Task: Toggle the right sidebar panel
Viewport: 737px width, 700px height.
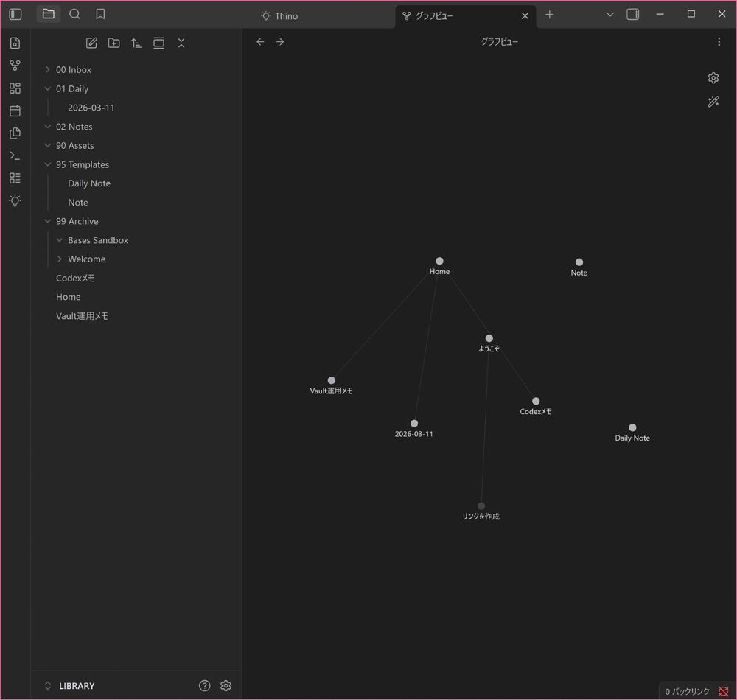Action: 632,14
